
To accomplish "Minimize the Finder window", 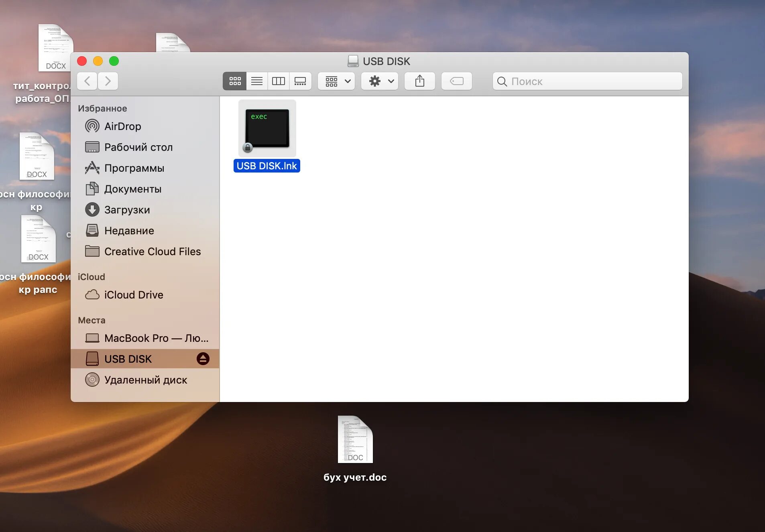I will coord(98,61).
